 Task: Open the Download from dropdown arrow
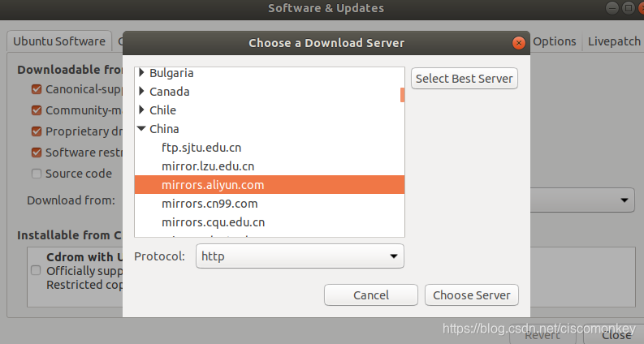click(625, 200)
